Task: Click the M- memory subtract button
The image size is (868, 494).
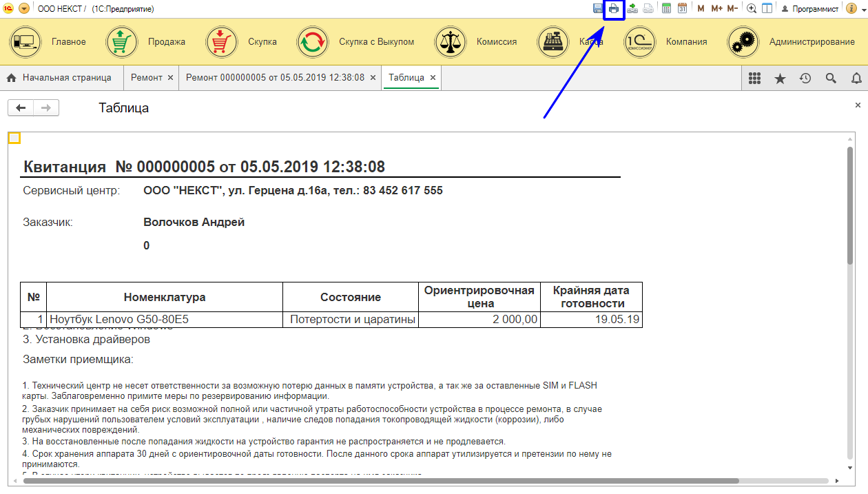Action: tap(732, 9)
